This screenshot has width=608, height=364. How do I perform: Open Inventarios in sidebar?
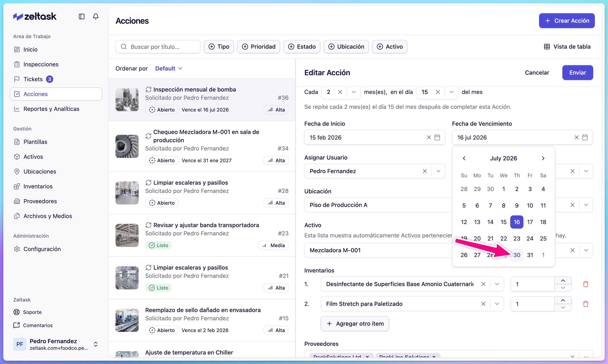[56, 186]
